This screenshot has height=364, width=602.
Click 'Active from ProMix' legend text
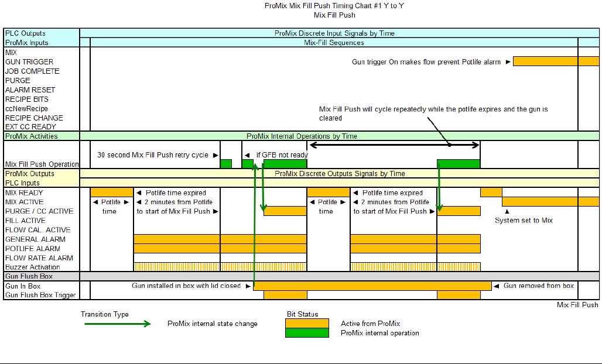pyautogui.click(x=370, y=324)
